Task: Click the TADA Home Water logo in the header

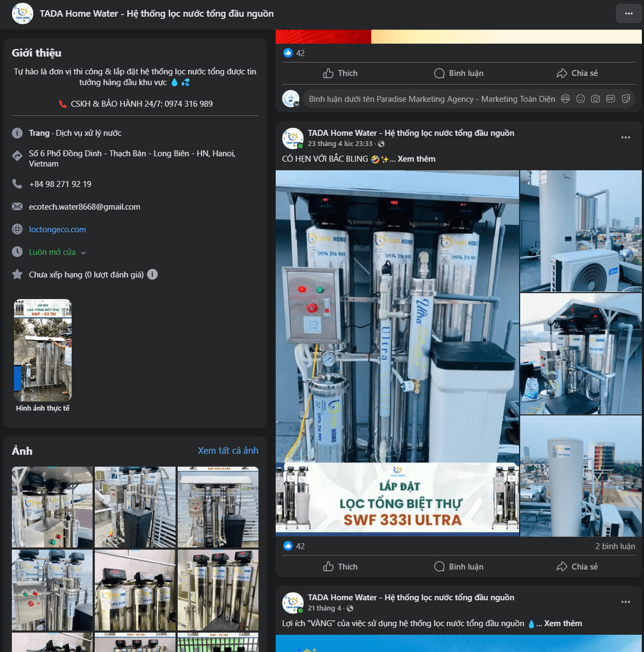Action: (23, 13)
